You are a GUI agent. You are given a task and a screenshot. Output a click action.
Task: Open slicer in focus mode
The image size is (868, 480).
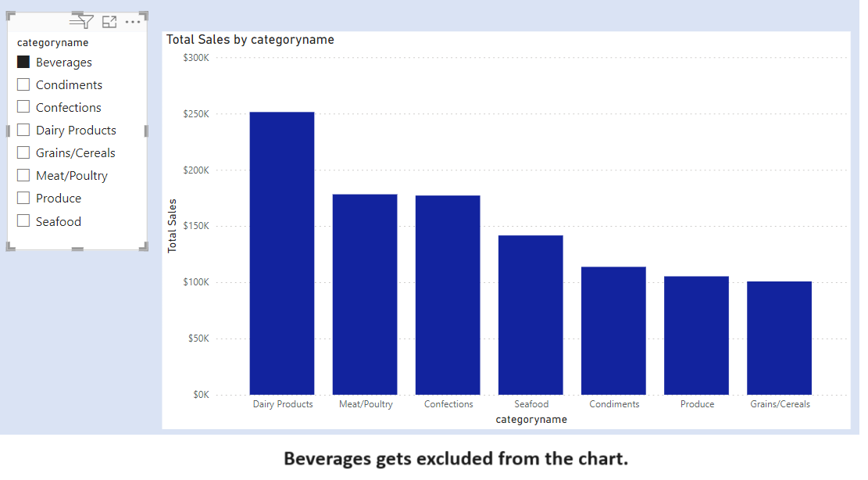coord(109,22)
